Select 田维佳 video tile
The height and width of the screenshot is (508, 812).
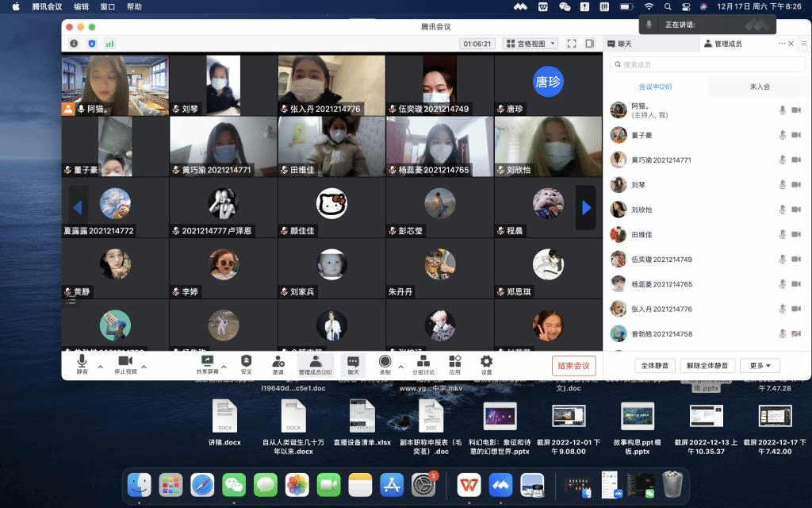pos(331,146)
